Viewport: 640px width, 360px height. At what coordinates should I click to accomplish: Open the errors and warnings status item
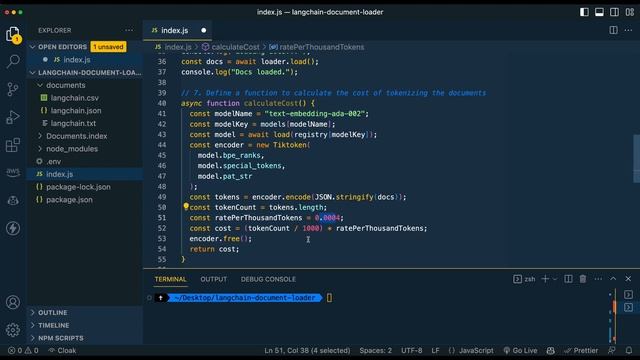23,350
